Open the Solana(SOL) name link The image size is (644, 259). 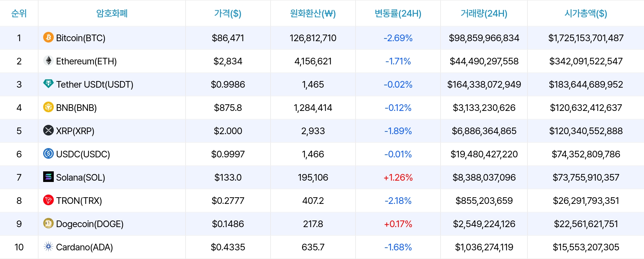[x=81, y=177]
